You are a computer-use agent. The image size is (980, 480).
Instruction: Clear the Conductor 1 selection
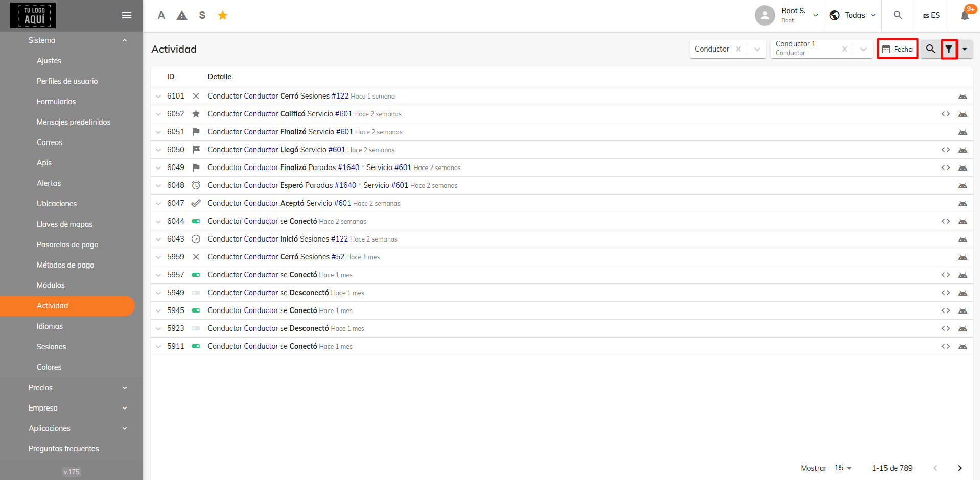pos(845,49)
